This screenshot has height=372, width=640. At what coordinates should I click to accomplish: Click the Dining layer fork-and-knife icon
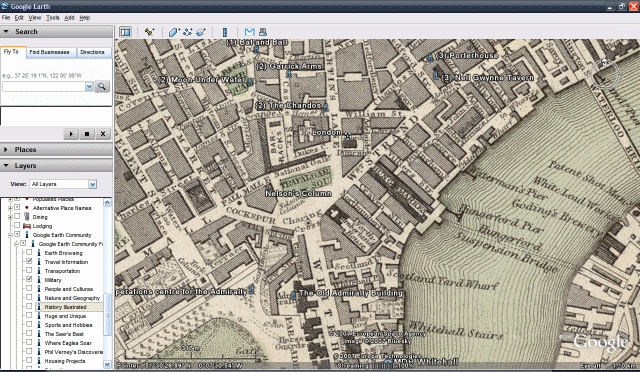coord(27,216)
